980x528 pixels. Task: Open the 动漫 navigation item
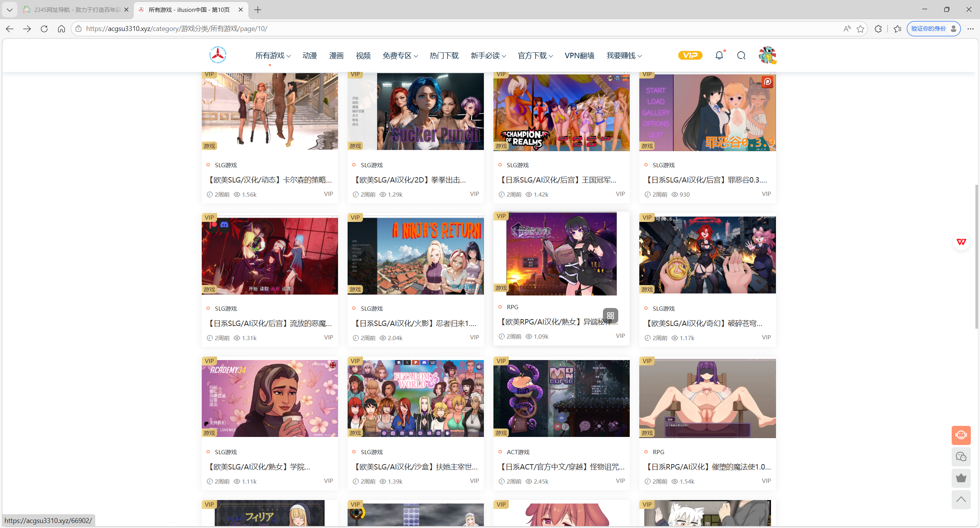click(309, 55)
